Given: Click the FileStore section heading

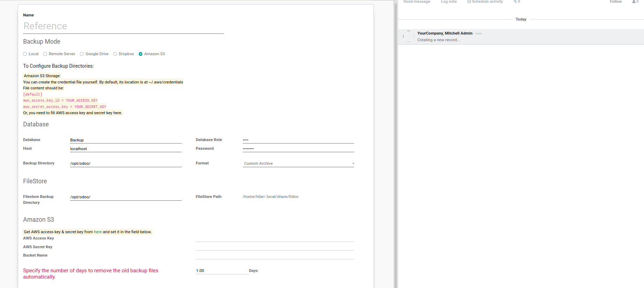Looking at the screenshot, I should pyautogui.click(x=35, y=181).
